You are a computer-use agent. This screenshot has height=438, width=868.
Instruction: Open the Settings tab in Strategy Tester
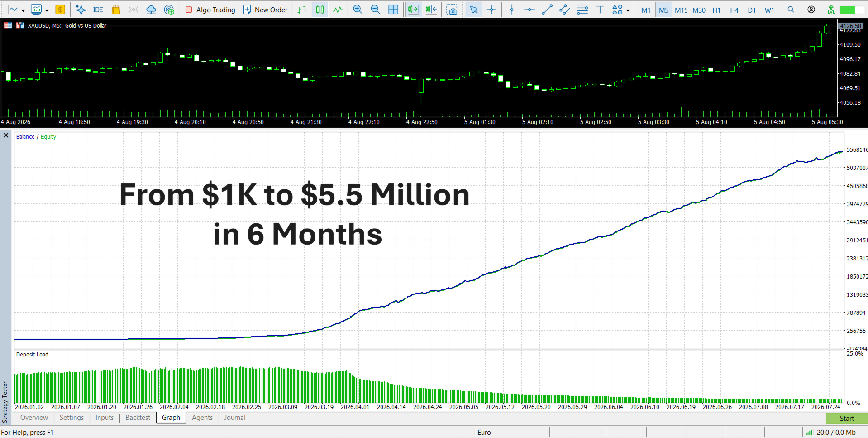72,418
